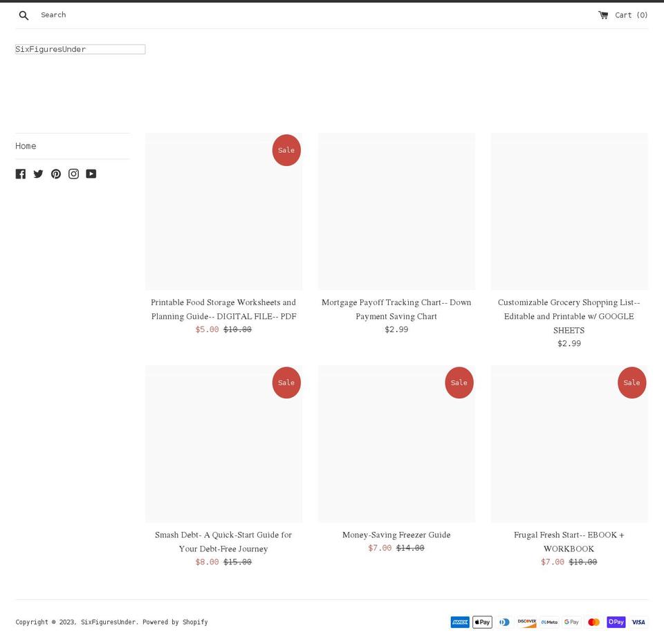Open the Home navigation link
This screenshot has width=664, height=644.
click(26, 146)
